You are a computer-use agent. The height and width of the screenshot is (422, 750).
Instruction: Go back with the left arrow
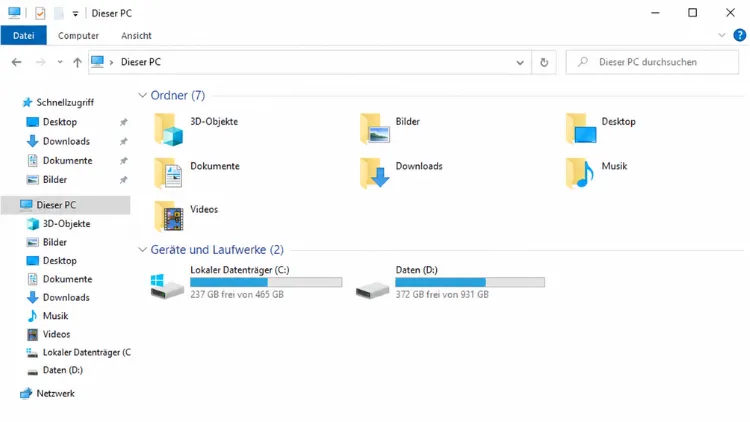coord(16,62)
